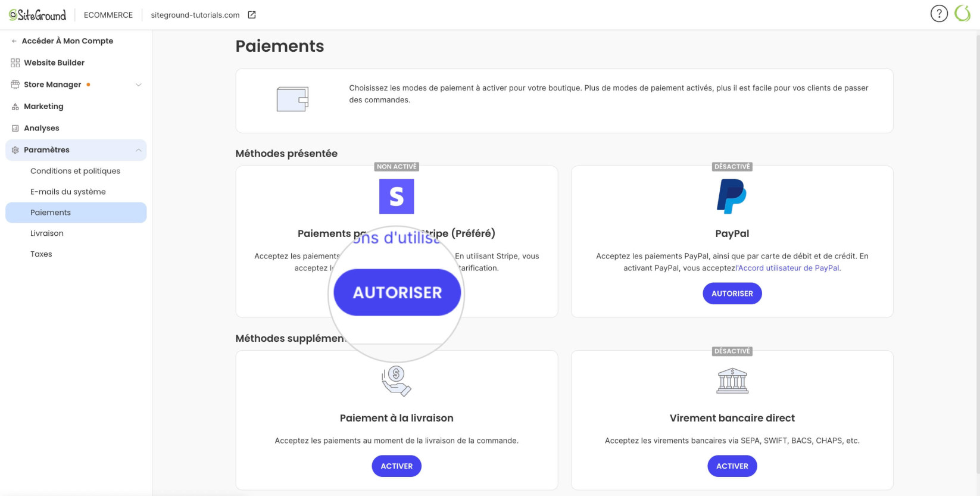980x496 pixels.
Task: Click the PayPal logo icon
Action: click(x=732, y=196)
